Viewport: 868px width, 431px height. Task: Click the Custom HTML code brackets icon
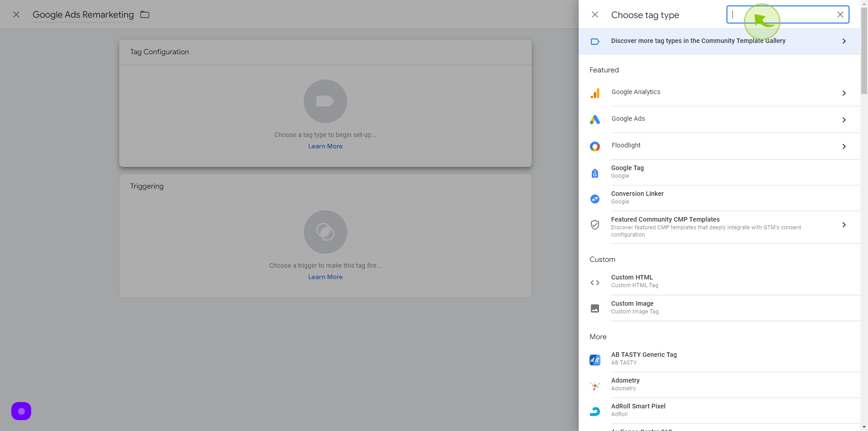click(x=595, y=283)
